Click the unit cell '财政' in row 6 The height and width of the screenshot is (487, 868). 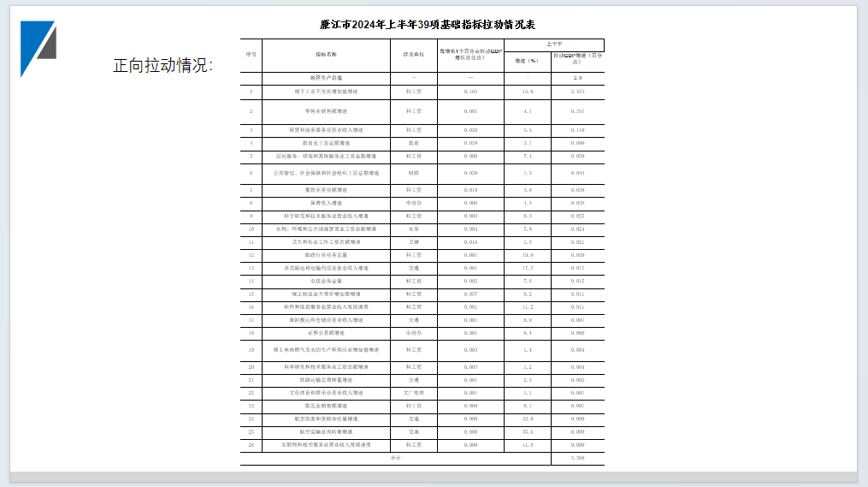point(414,174)
